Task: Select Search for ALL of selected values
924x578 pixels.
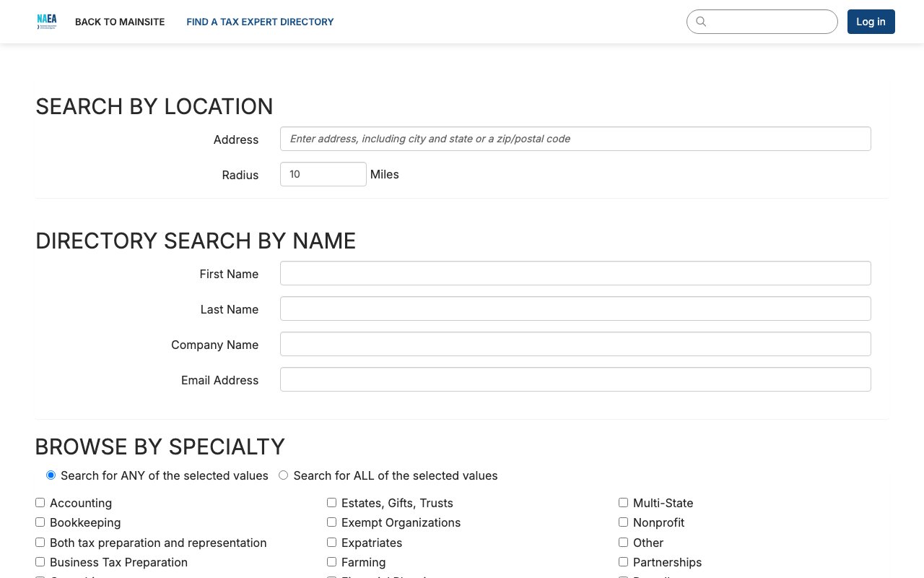Action: pyautogui.click(x=283, y=475)
